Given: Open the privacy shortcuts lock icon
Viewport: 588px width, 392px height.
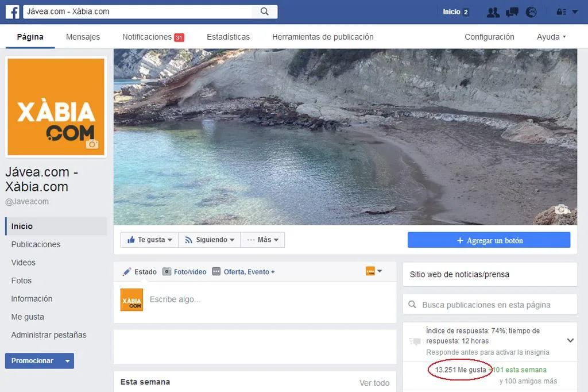Looking at the screenshot, I should point(561,12).
